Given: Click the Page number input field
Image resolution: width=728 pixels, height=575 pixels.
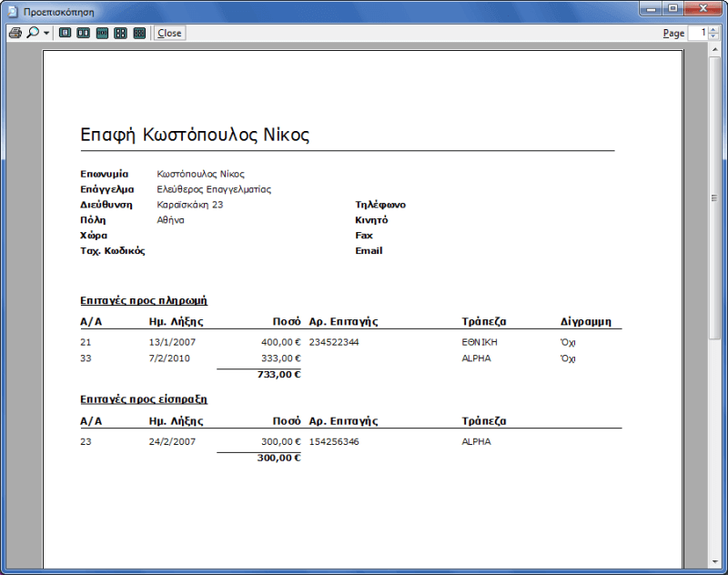Looking at the screenshot, I should point(697,33).
